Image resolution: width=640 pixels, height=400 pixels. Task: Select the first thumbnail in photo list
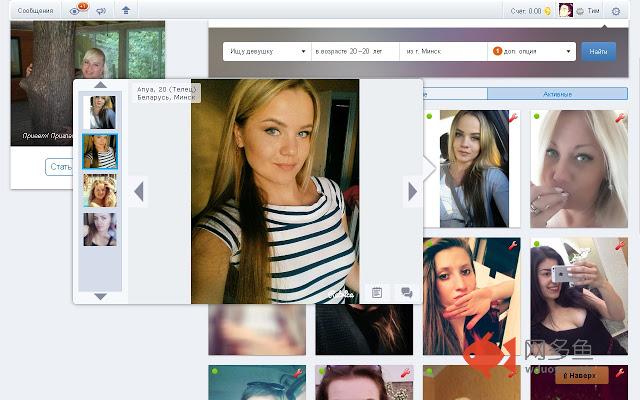coord(100,111)
